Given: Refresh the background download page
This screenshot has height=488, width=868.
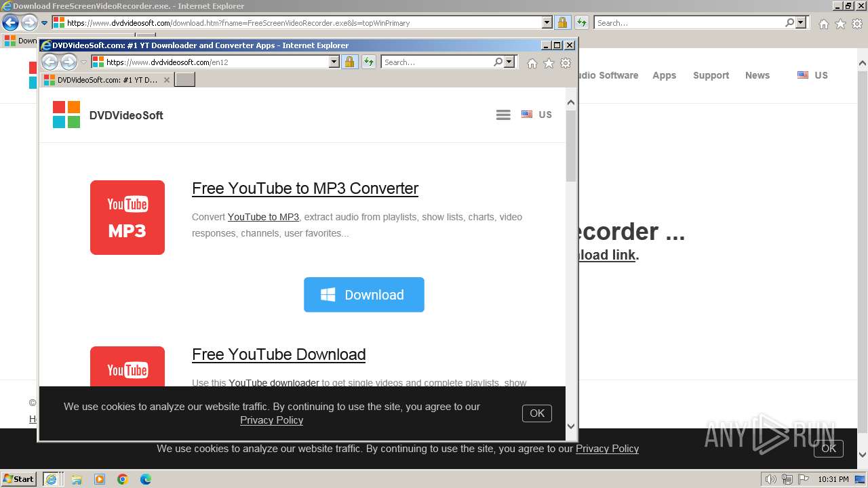Looking at the screenshot, I should coord(582,23).
